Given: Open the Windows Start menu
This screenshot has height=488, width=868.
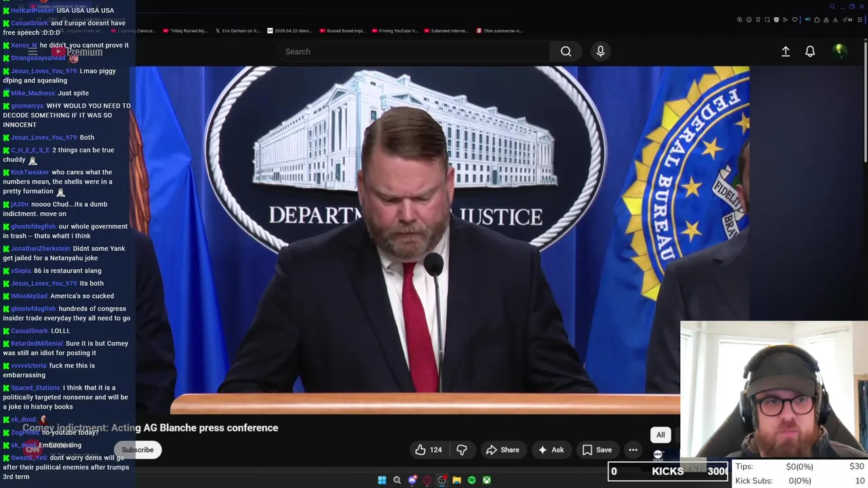Looking at the screenshot, I should (382, 480).
